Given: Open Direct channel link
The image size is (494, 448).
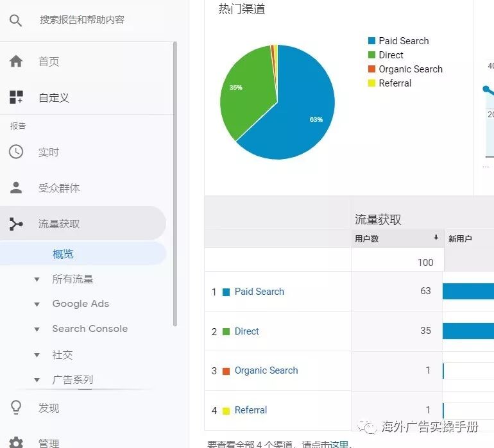Looking at the screenshot, I should click(247, 331).
